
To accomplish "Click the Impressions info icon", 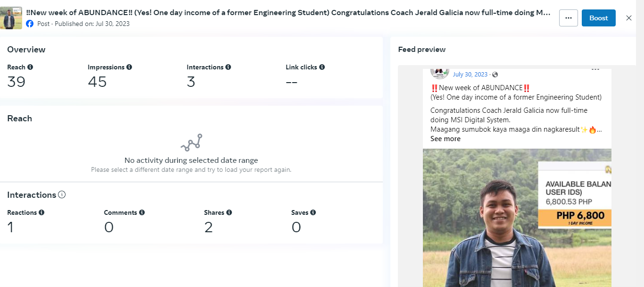I will click(x=129, y=68).
